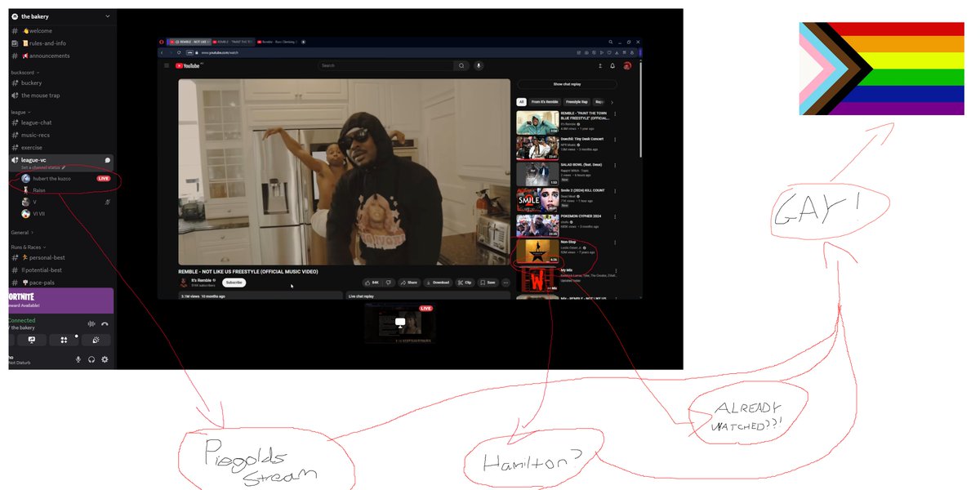Open YouTube notifications bell
The width and height of the screenshot is (980, 490).
point(614,65)
